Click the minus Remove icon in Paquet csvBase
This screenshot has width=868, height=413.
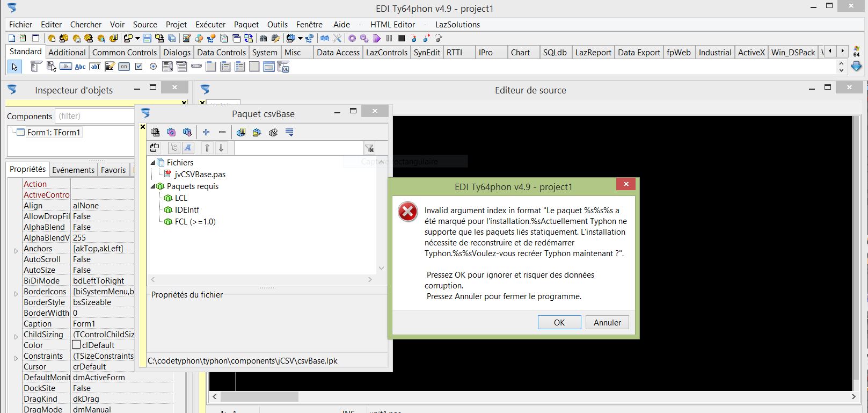222,132
